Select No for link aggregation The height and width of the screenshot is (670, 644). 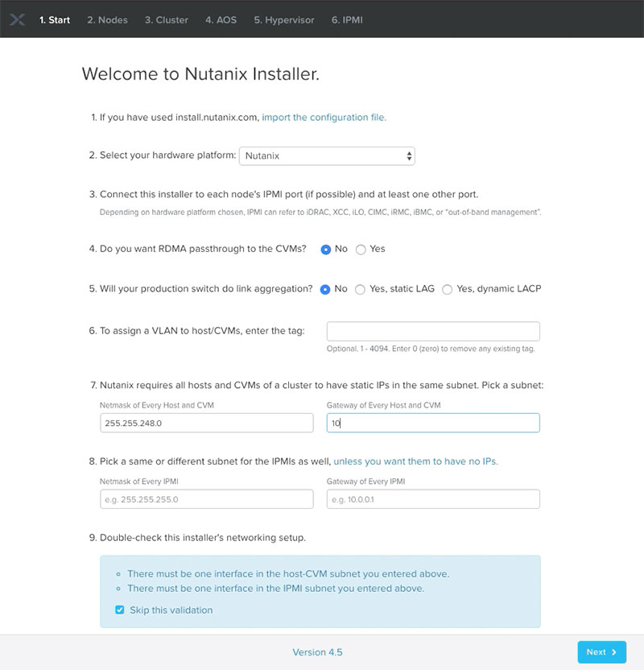(326, 289)
